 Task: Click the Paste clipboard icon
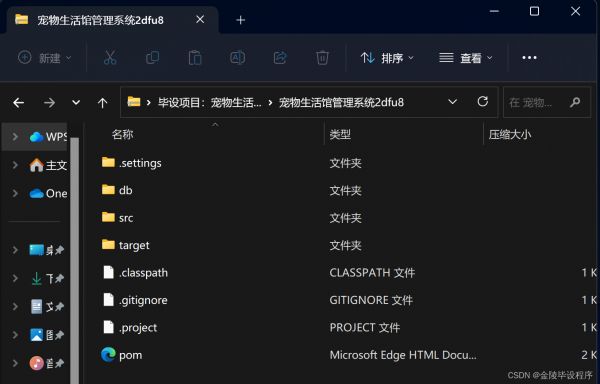pos(195,58)
